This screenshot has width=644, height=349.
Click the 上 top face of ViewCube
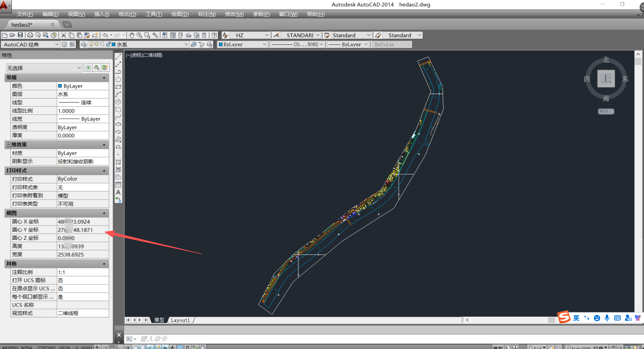[x=606, y=79]
